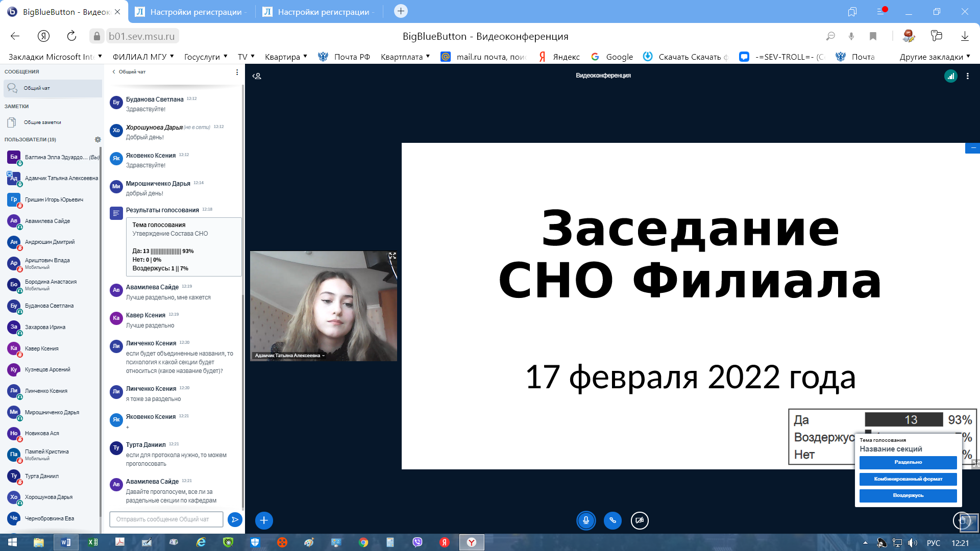Click the Захарова Ирина avatar
The width and height of the screenshot is (980, 551).
pyautogui.click(x=14, y=327)
